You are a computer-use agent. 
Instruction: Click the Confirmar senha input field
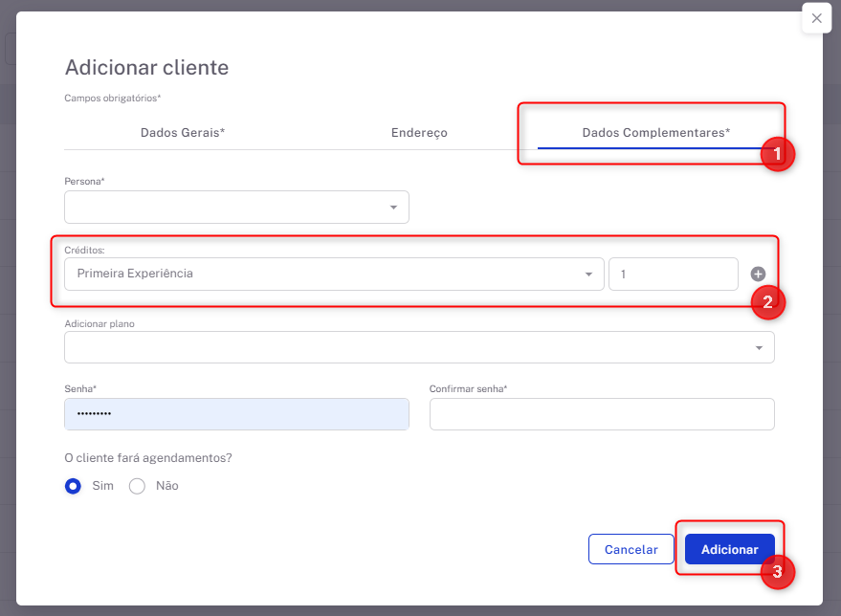coord(602,414)
